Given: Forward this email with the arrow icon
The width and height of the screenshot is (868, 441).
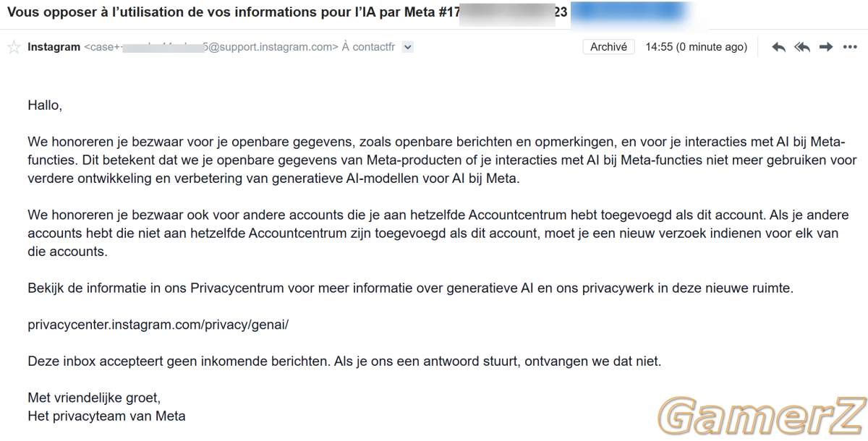Looking at the screenshot, I should point(825,47).
